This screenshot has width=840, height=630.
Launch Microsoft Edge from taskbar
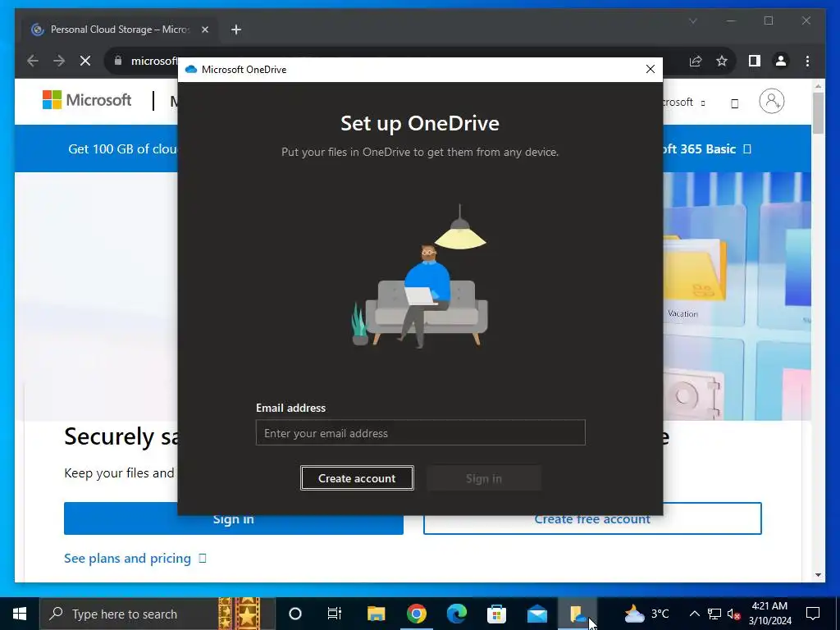[x=456, y=614]
